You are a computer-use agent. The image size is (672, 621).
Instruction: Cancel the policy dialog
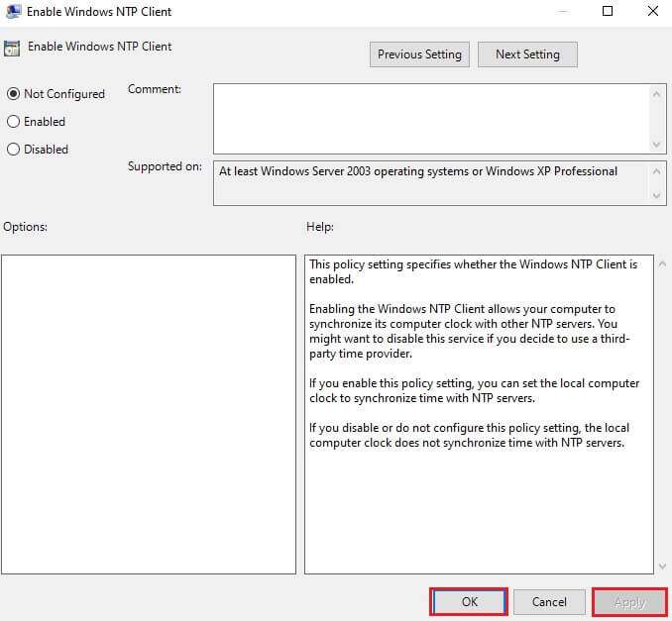(x=549, y=602)
